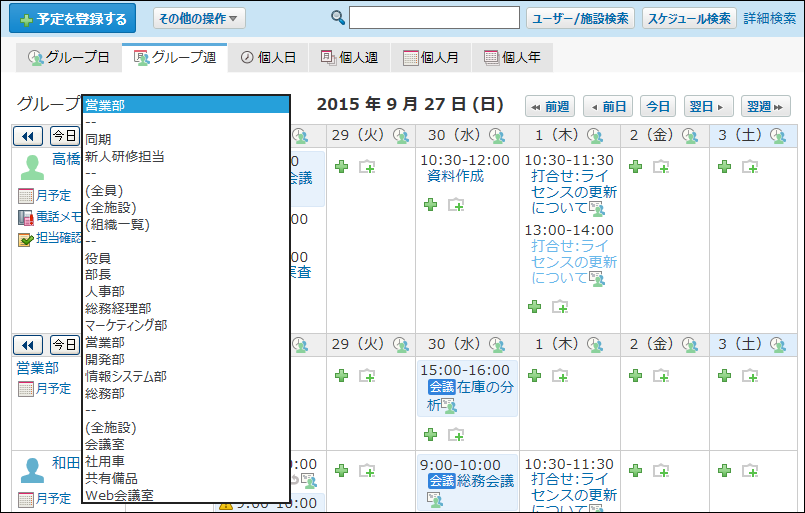The height and width of the screenshot is (513, 805).
Task: Add 営業部 appointment on 1 (木)
Action: [534, 375]
